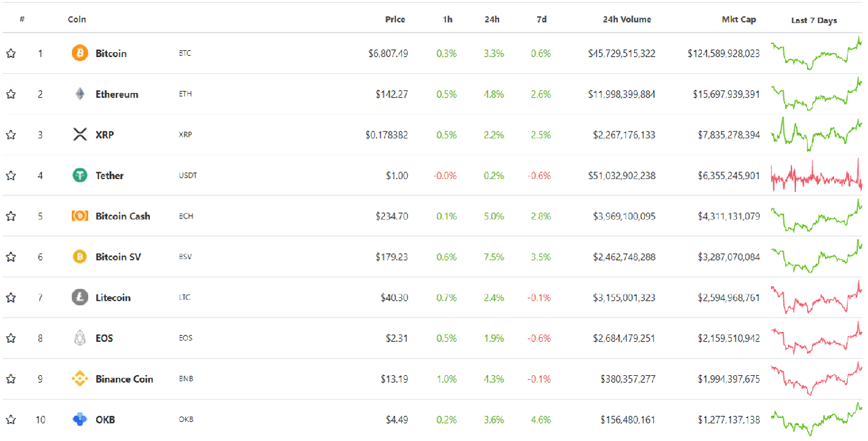Open Bitcoin's 7-day sparkline chart

click(816, 53)
